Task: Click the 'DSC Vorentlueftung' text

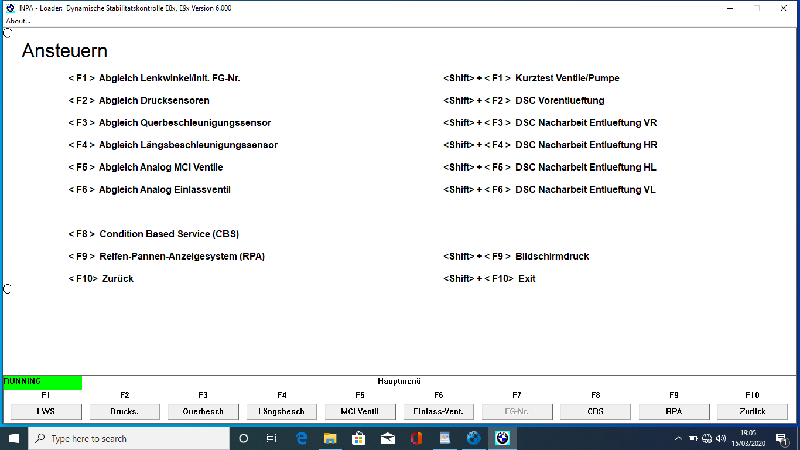Action: coord(560,101)
